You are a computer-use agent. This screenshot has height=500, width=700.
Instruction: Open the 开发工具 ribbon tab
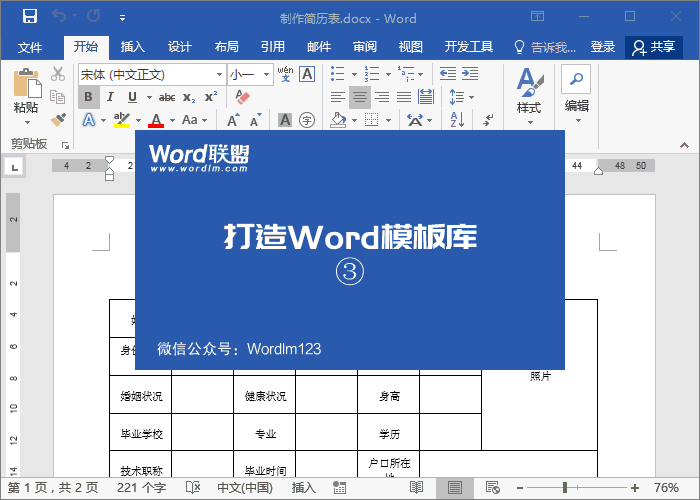[x=468, y=47]
